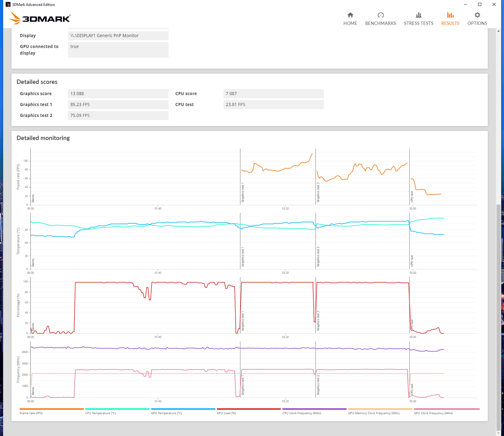This screenshot has width=504, height=436.
Task: Click CPU test marker on FPS chart
Action: point(412,196)
